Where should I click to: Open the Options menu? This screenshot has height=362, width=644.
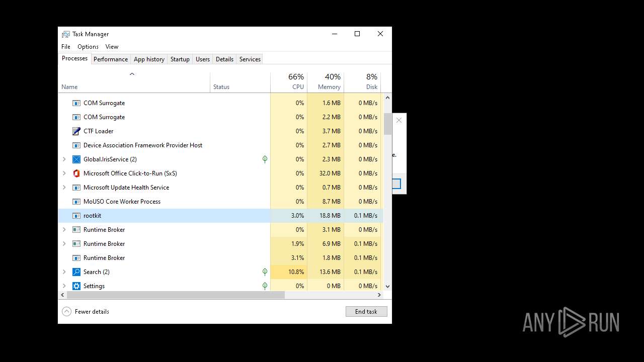point(88,47)
